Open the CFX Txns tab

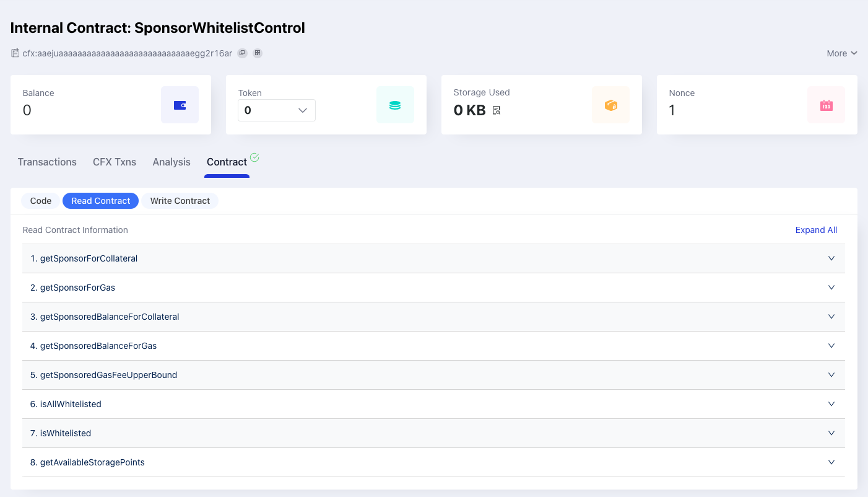coord(115,162)
